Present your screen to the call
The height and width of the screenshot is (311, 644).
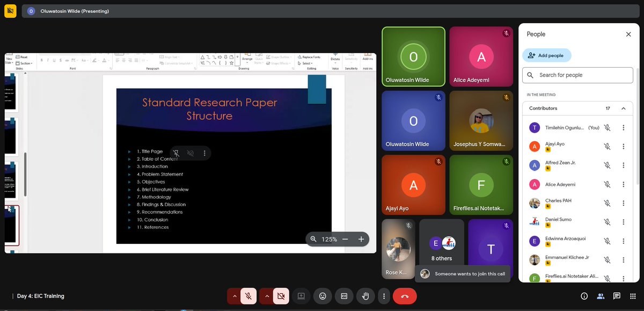click(x=301, y=295)
